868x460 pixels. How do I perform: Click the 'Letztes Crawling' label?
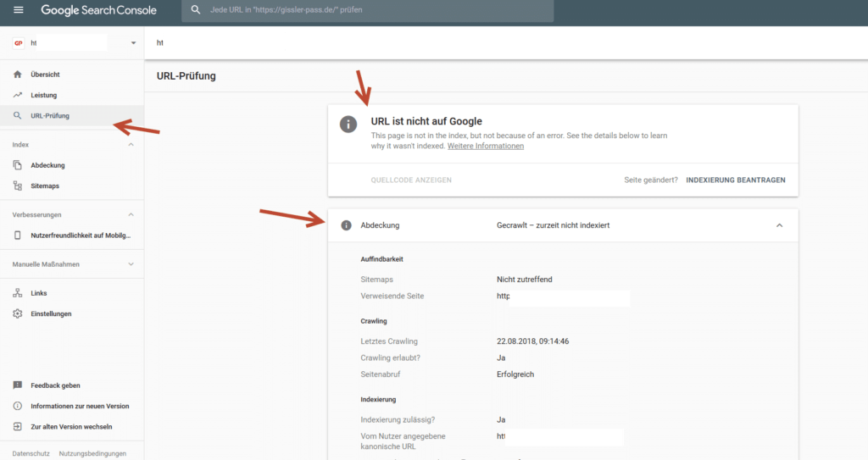point(389,341)
